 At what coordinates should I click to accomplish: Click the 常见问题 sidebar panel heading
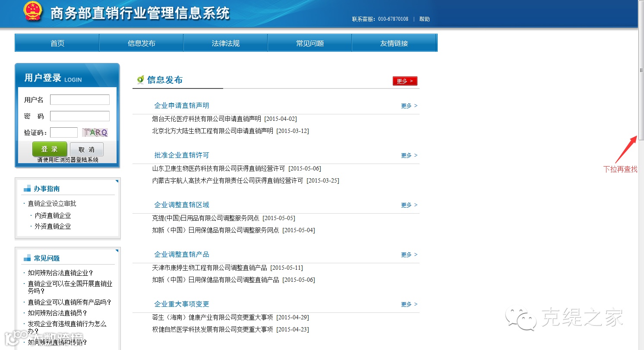coord(47,258)
